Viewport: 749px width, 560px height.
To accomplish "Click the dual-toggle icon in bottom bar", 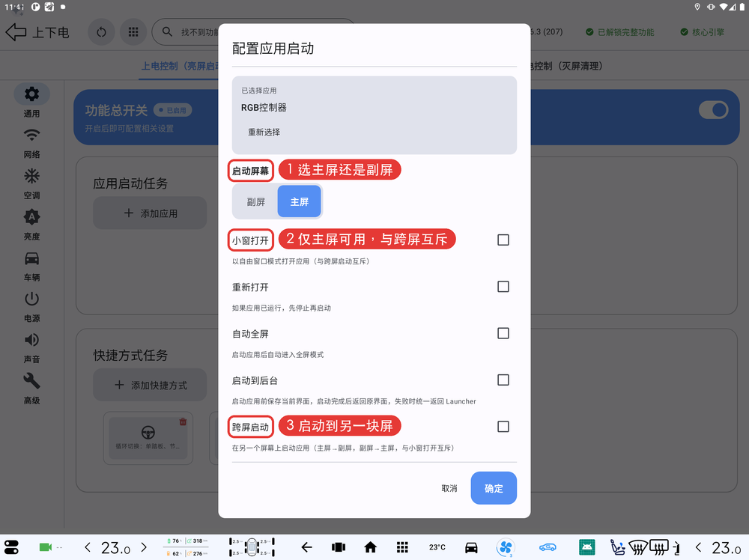I will pyautogui.click(x=11, y=547).
